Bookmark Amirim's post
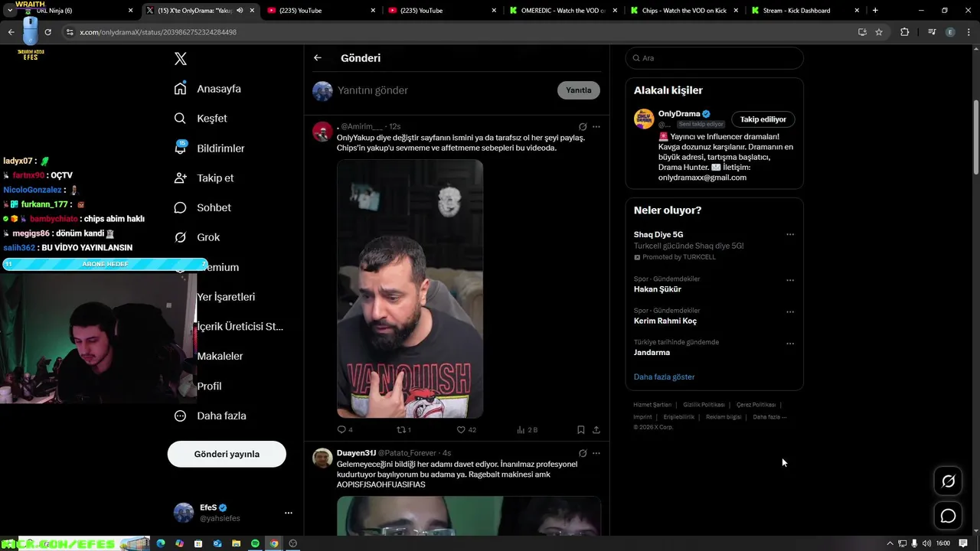 click(581, 430)
